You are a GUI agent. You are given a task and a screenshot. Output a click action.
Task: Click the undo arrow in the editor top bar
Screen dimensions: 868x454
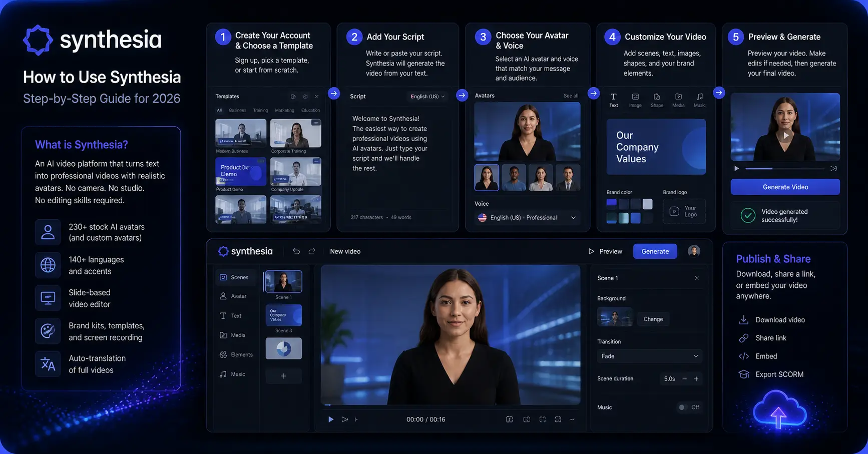[x=296, y=251]
